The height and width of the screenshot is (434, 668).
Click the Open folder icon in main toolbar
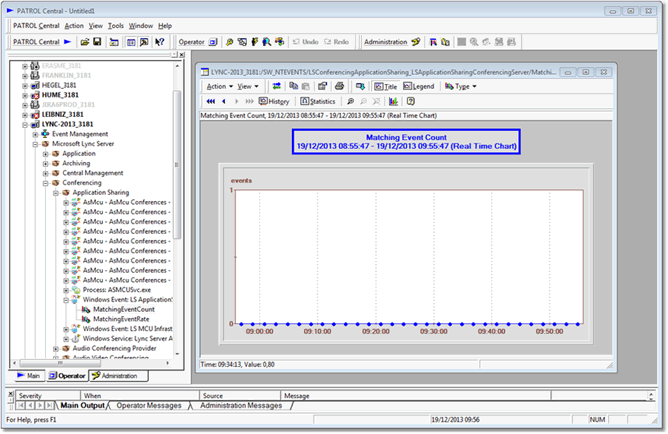click(85, 43)
